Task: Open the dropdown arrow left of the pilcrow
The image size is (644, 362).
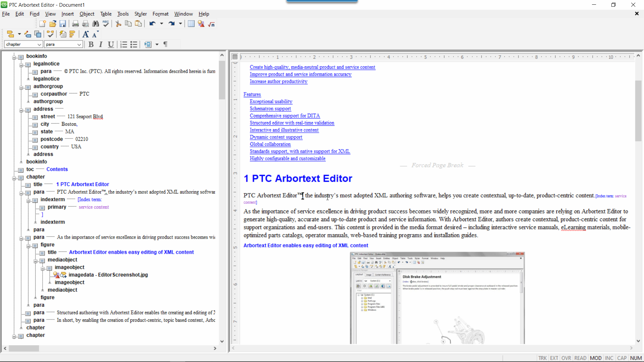Action: 157,44
